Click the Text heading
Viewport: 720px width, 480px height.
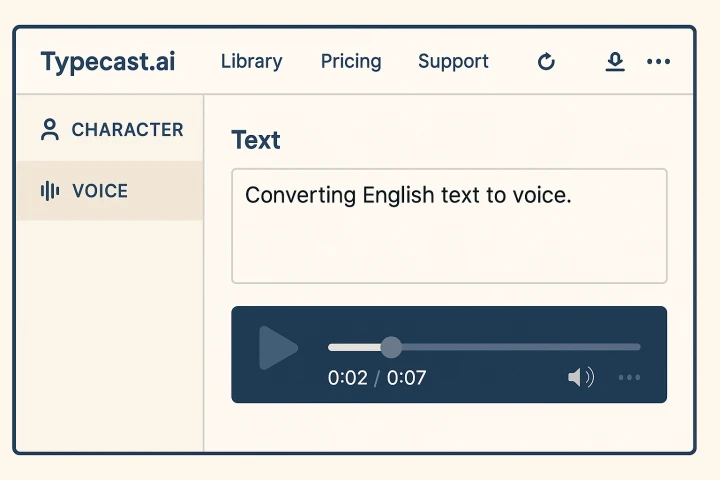click(x=256, y=140)
